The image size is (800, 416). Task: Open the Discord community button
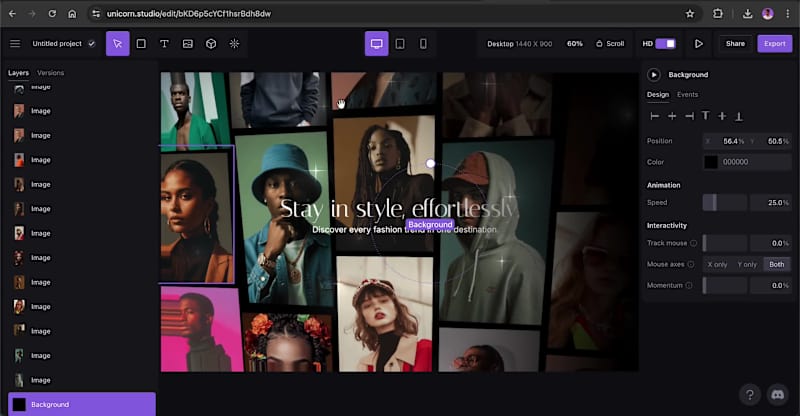[x=777, y=395]
